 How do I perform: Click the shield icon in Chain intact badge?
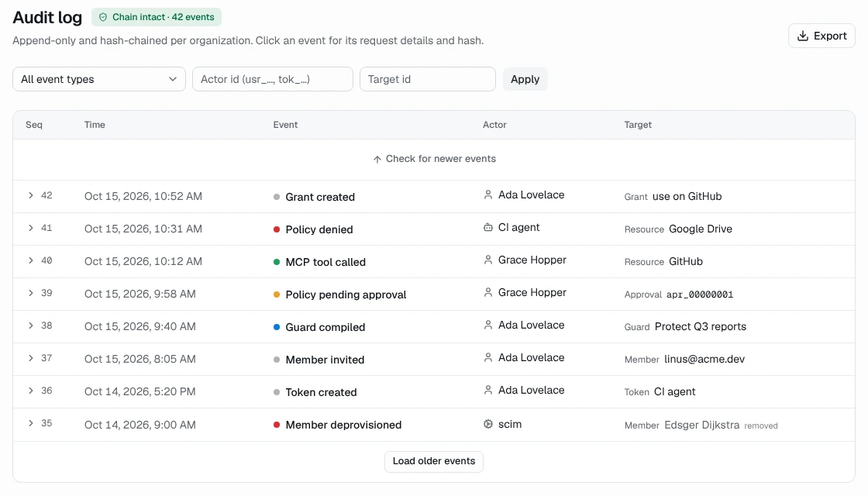point(103,17)
